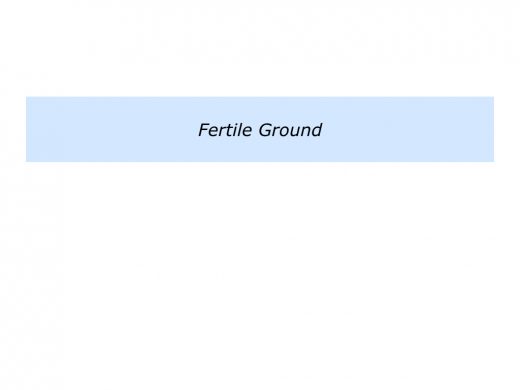Select the word 'Fertile' in the banner
Viewport: 520px width, 390px height.
click(225, 130)
